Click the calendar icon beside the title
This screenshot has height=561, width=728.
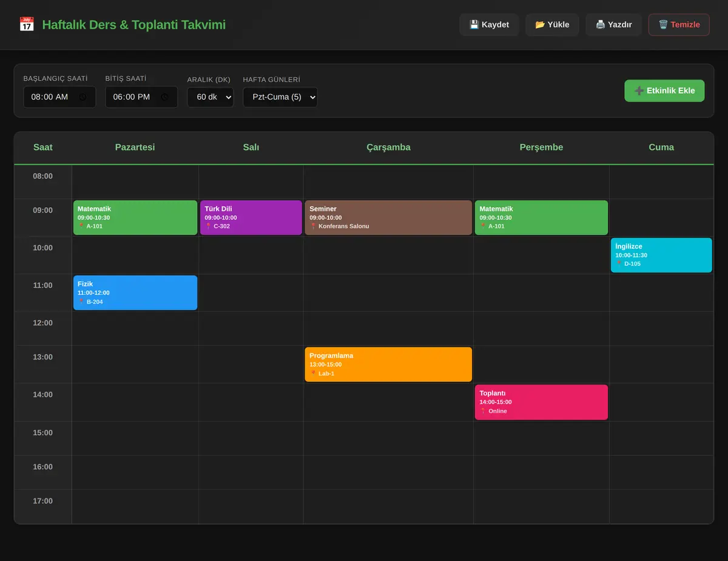tap(27, 25)
